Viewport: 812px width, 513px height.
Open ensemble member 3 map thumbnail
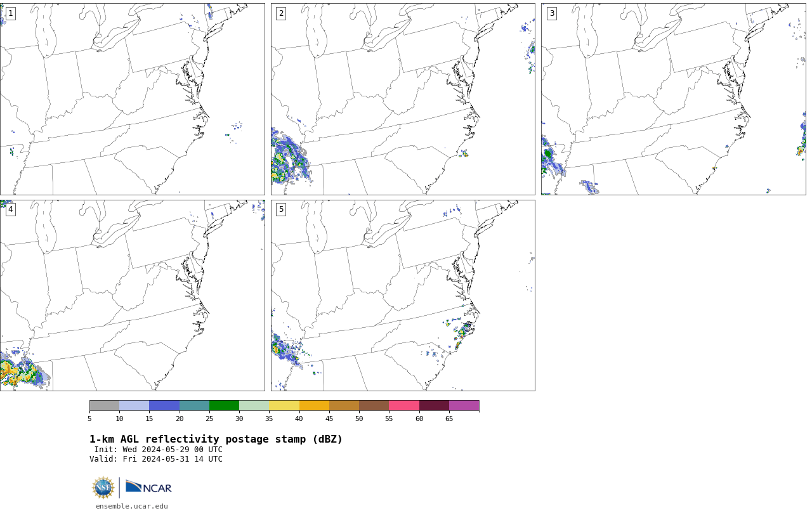pyautogui.click(x=674, y=99)
